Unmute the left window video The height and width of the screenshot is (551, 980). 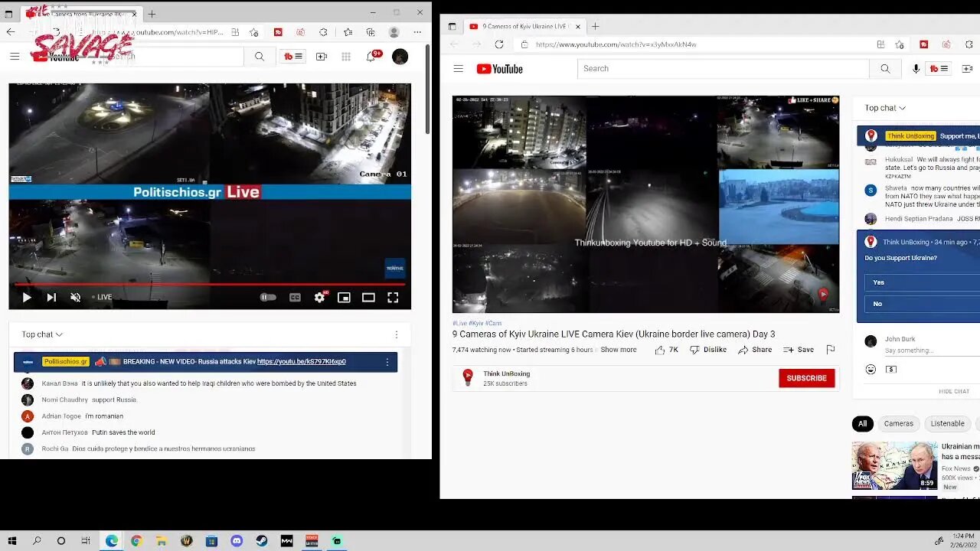click(75, 298)
